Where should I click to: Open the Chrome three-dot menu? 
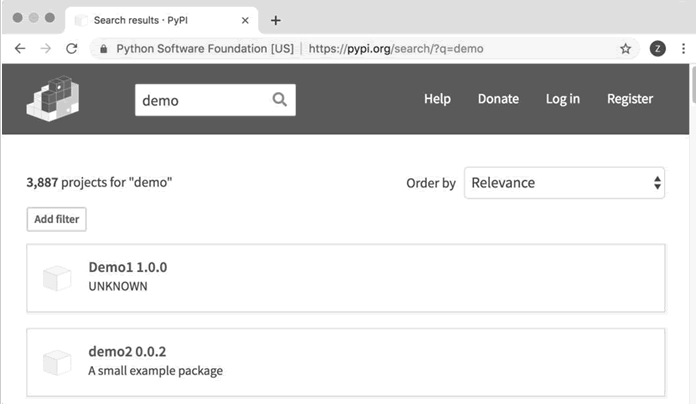click(683, 48)
